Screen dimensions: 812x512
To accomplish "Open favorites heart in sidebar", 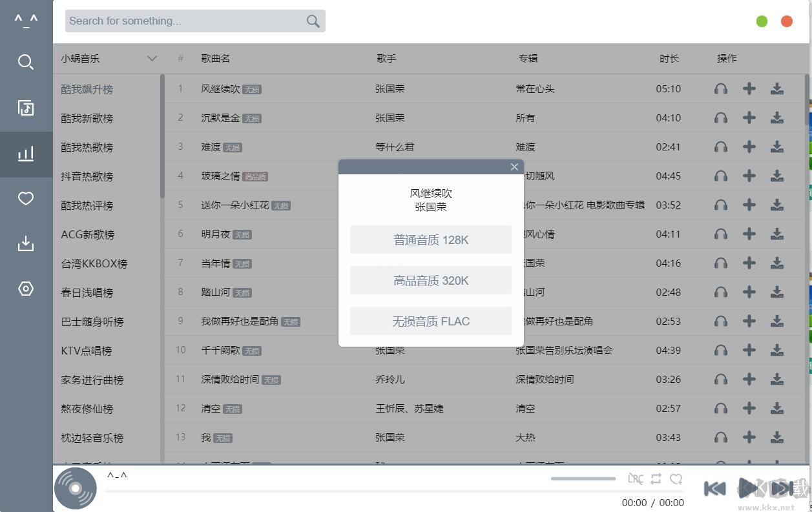I will click(26, 198).
